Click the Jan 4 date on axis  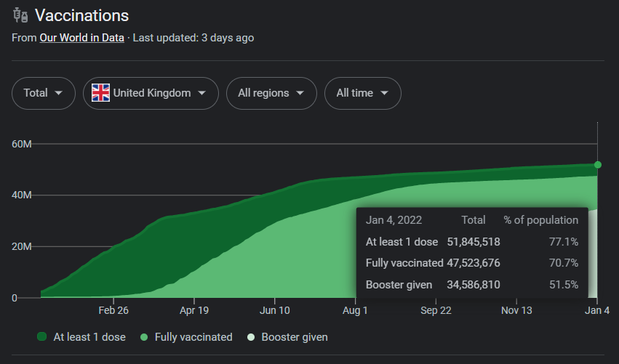[x=597, y=310]
